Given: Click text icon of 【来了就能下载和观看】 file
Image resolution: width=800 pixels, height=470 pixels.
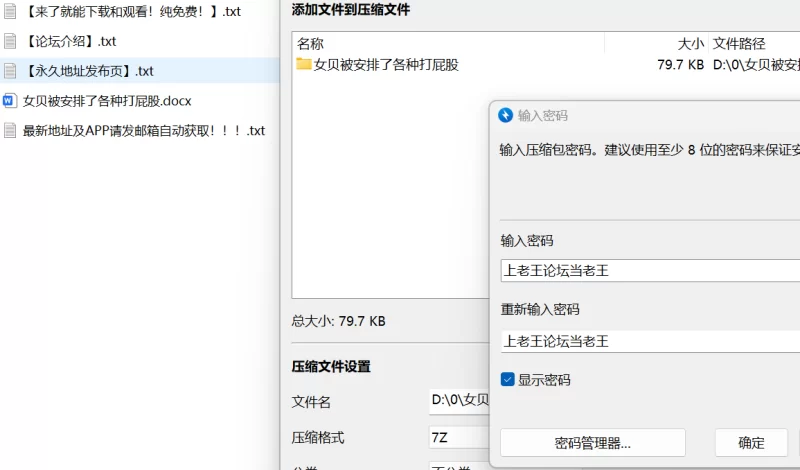Looking at the screenshot, I should click(10, 12).
